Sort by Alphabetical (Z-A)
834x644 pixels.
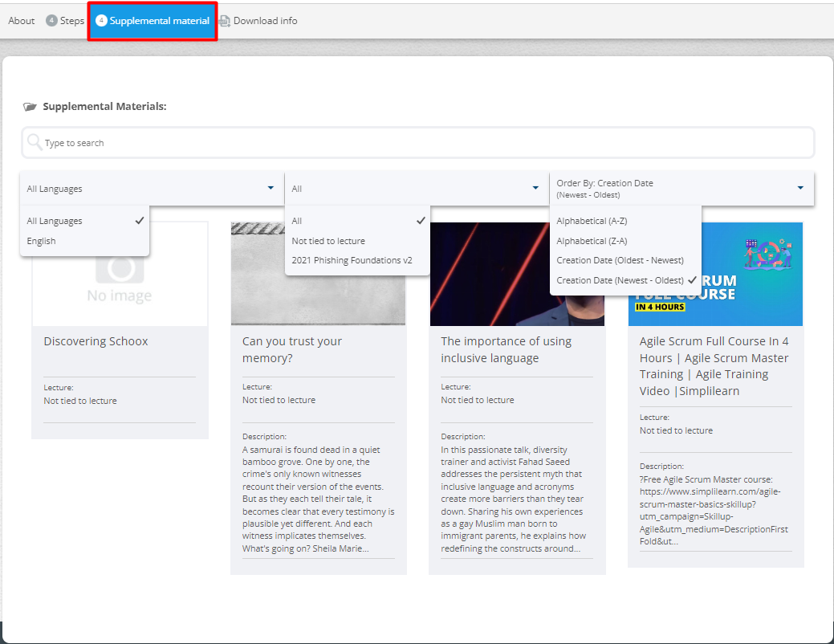coord(625,241)
